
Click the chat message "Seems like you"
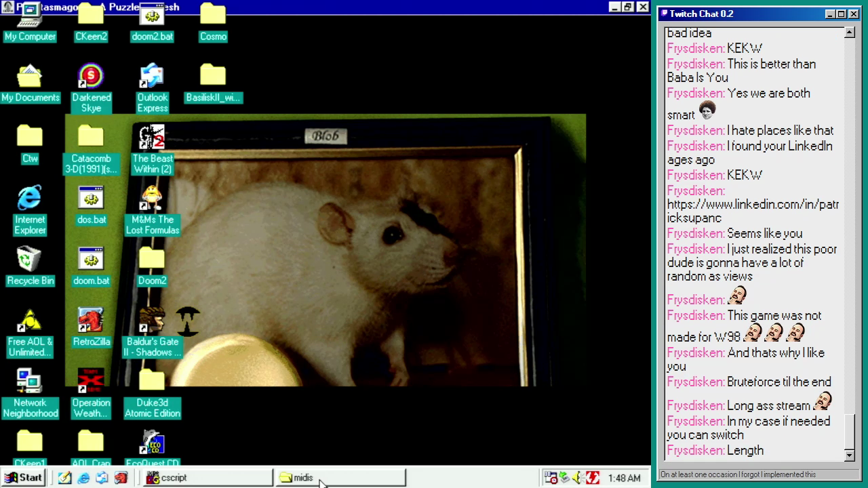(764, 233)
